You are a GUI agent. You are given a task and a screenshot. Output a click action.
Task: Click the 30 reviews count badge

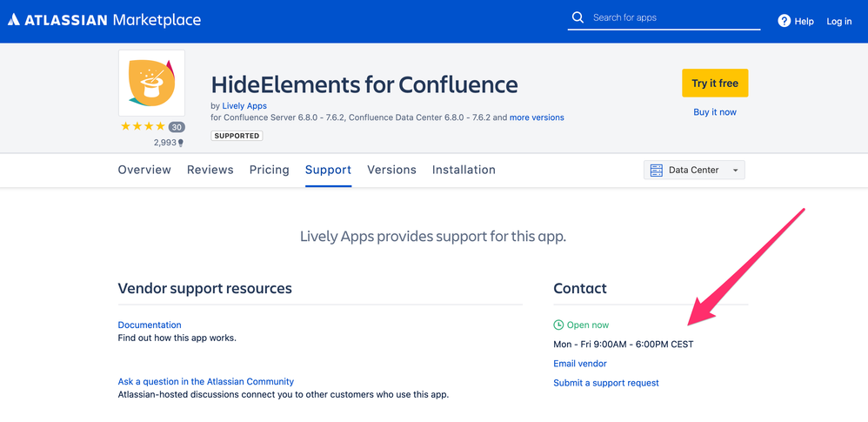tap(177, 127)
